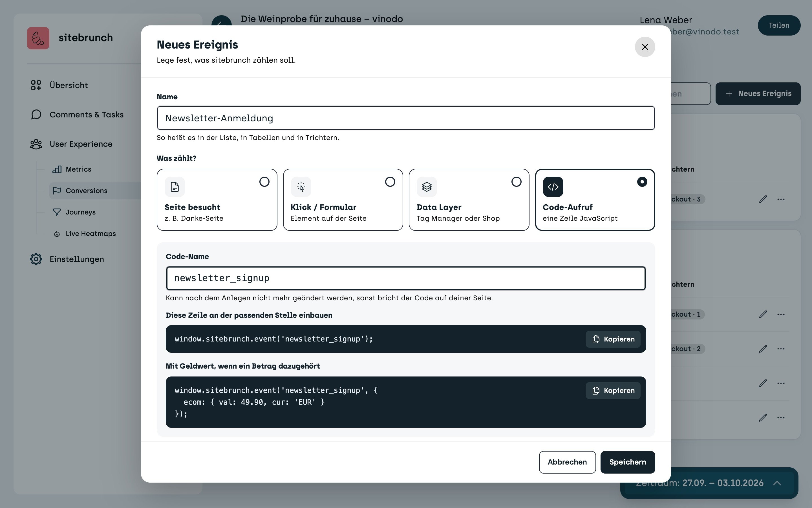Edit the ckout · 3 row pencil
This screenshot has width=812, height=508.
(x=763, y=199)
